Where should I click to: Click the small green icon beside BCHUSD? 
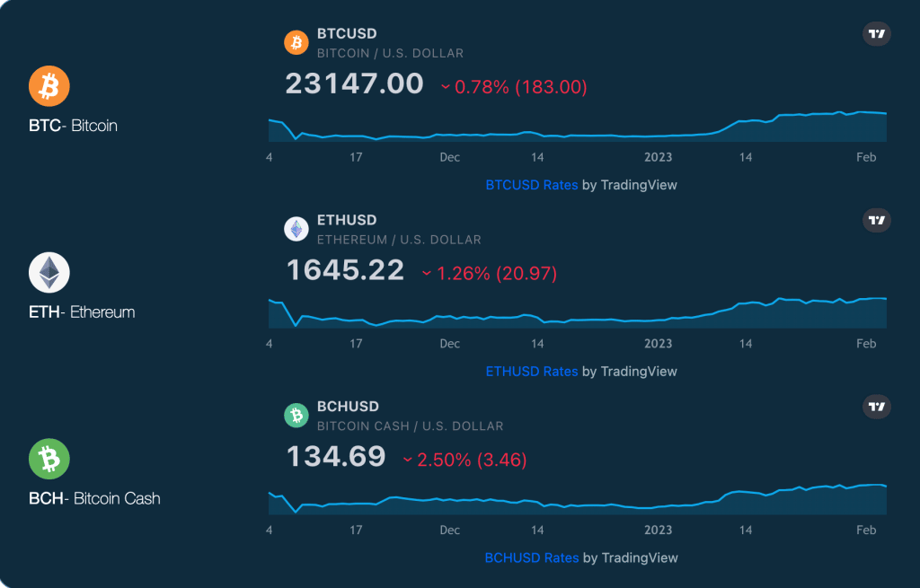tap(296, 416)
